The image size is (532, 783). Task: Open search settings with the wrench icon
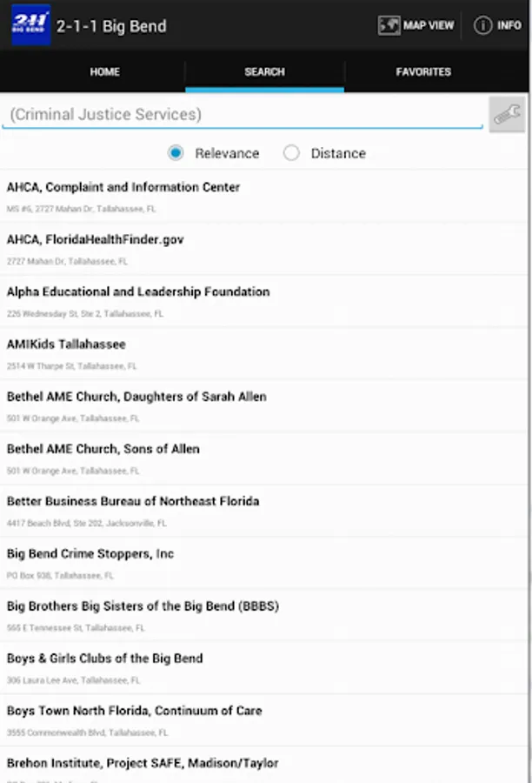[507, 114]
